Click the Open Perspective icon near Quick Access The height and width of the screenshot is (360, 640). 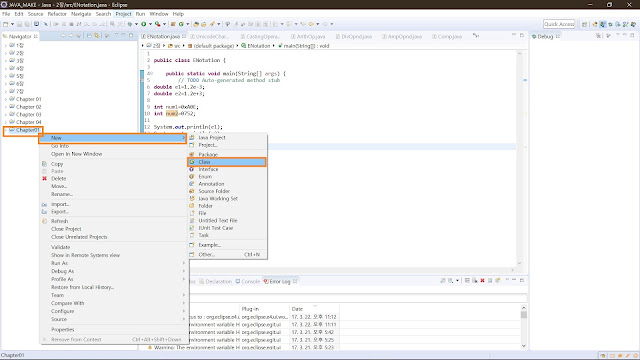(x=584, y=24)
